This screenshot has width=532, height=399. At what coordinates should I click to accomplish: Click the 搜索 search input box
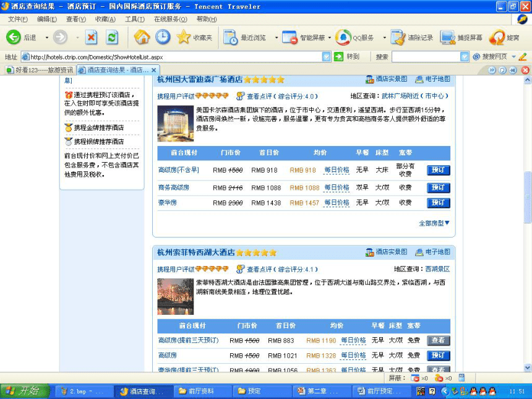point(426,57)
